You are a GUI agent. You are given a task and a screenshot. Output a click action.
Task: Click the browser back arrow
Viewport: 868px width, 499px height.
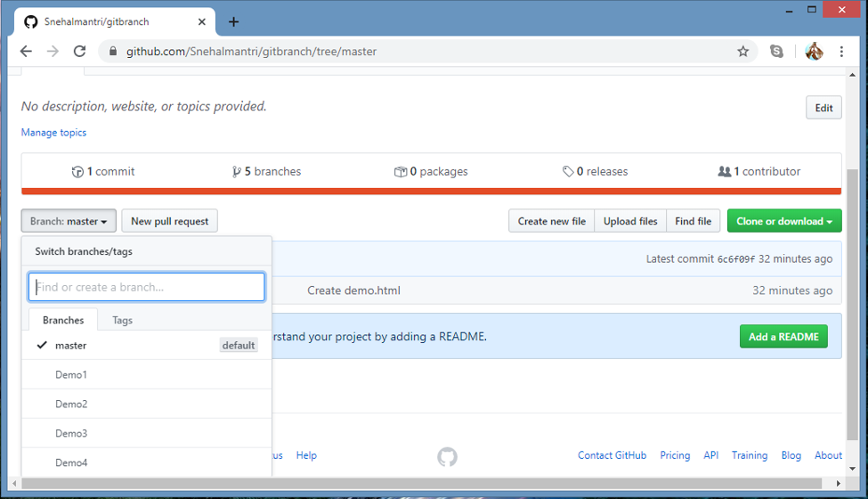26,52
